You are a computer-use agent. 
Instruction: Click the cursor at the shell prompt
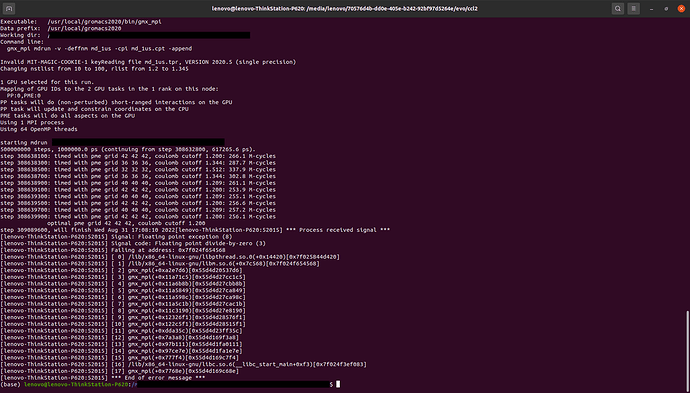(338, 384)
